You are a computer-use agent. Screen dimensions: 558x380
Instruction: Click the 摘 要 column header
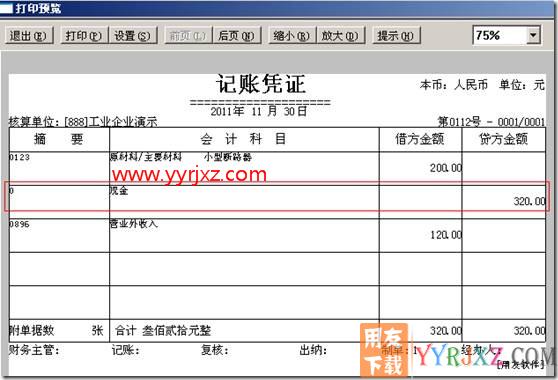pos(59,139)
